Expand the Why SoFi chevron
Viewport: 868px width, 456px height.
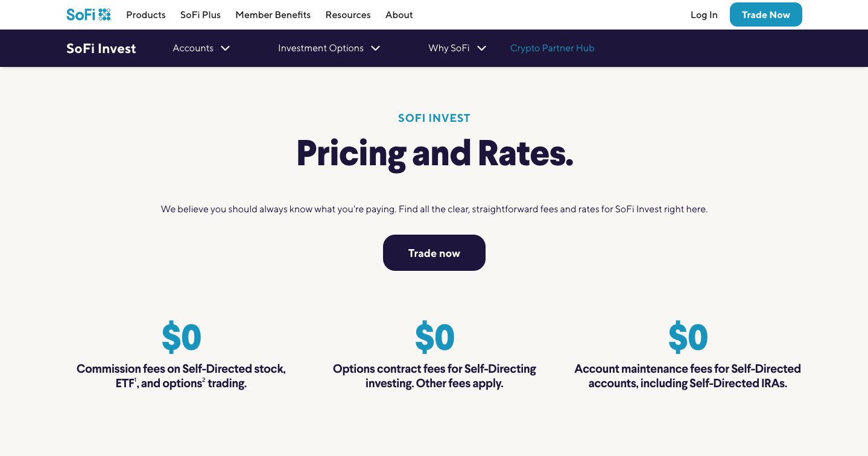[x=481, y=48]
